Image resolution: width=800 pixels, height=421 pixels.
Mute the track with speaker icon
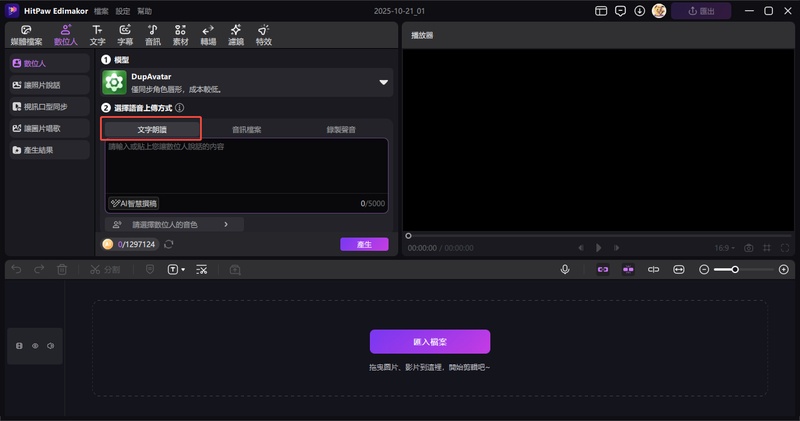(50, 346)
